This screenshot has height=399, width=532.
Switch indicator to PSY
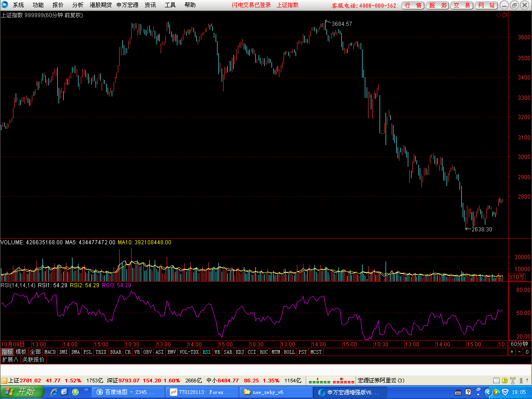coord(302,352)
